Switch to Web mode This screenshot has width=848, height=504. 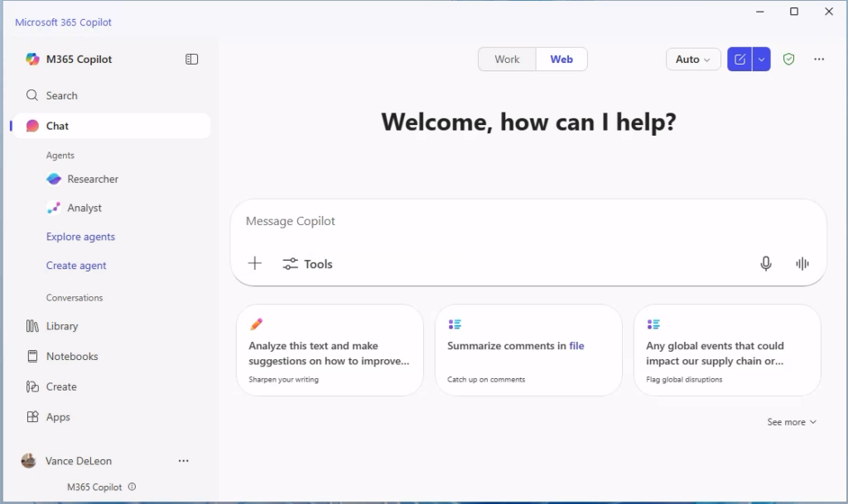tap(561, 60)
